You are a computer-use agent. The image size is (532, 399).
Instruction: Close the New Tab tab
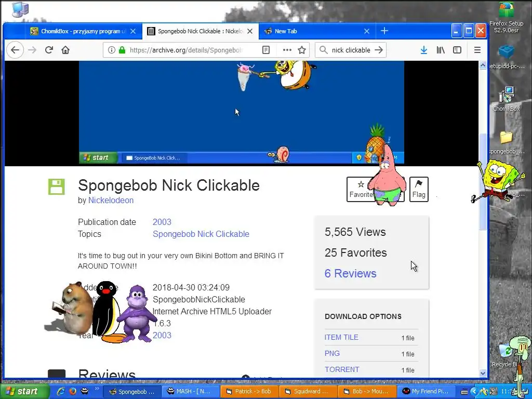coord(367,31)
